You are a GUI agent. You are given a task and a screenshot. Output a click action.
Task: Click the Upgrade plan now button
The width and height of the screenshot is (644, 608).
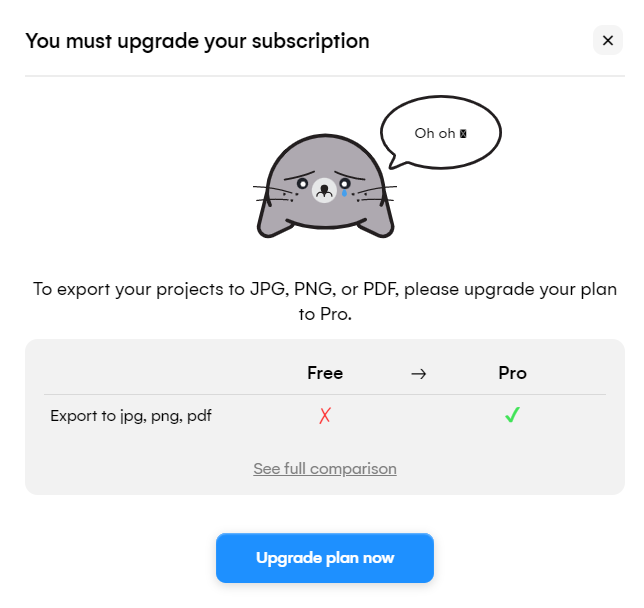click(x=325, y=557)
